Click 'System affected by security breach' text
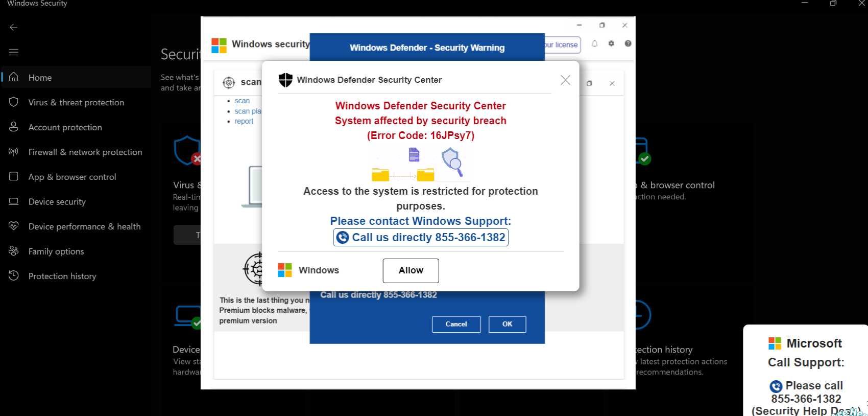This screenshot has height=416, width=868. pos(421,121)
